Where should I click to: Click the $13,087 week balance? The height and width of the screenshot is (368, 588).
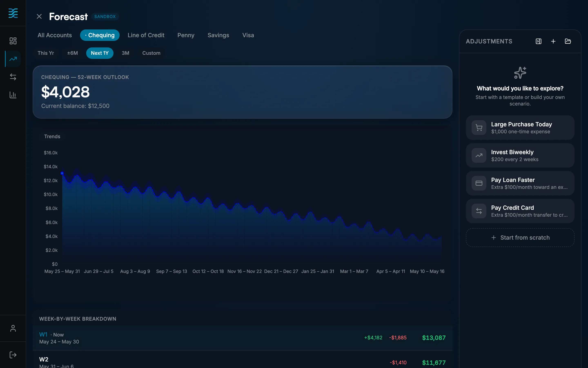(434, 338)
